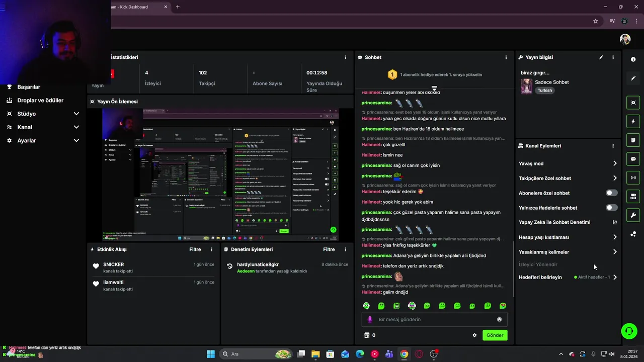
Task: Toggle the lightning activity feed widget icon
Action: (633, 121)
